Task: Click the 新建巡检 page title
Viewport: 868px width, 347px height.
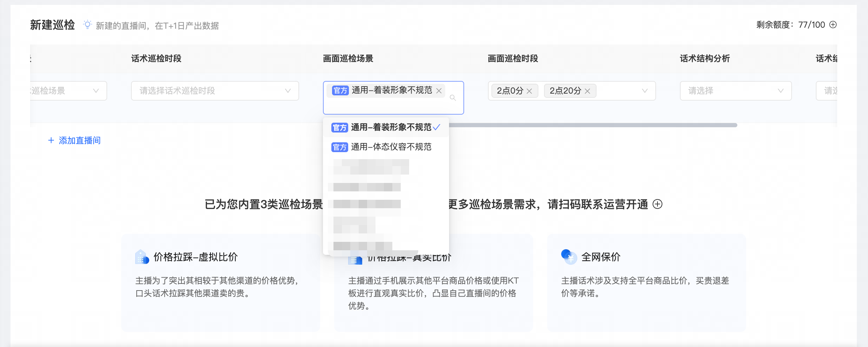Action: click(53, 25)
